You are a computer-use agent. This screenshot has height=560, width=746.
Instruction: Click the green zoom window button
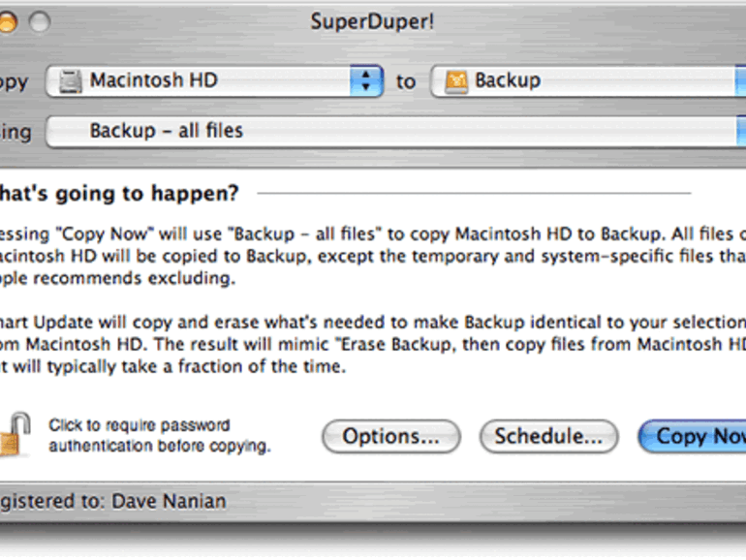(x=40, y=20)
